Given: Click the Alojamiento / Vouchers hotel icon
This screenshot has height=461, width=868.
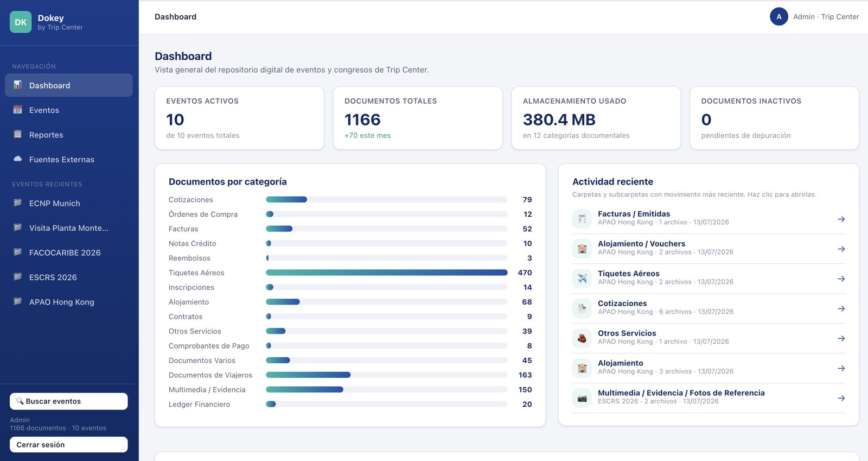Looking at the screenshot, I should coord(582,249).
